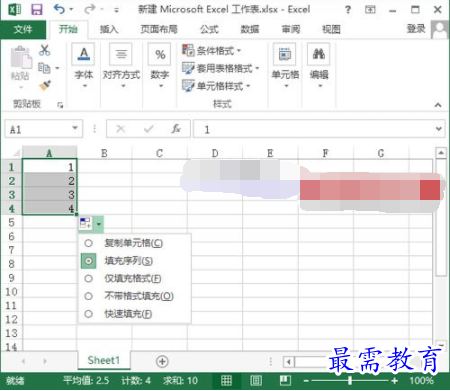Viewport: 450px width, 391px height.
Task: Open the Paste options dropdown arrow
Action: (x=21, y=87)
